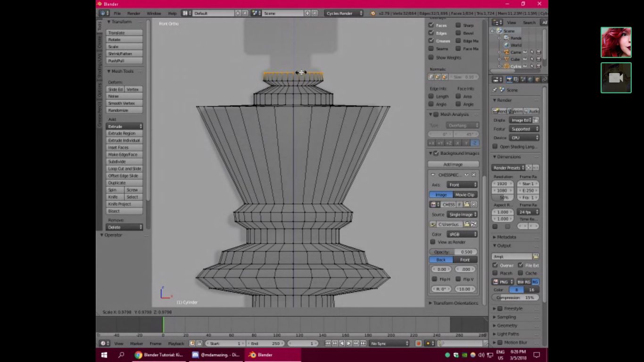644x362 pixels.
Task: Open the Window menu
Action: point(154,13)
